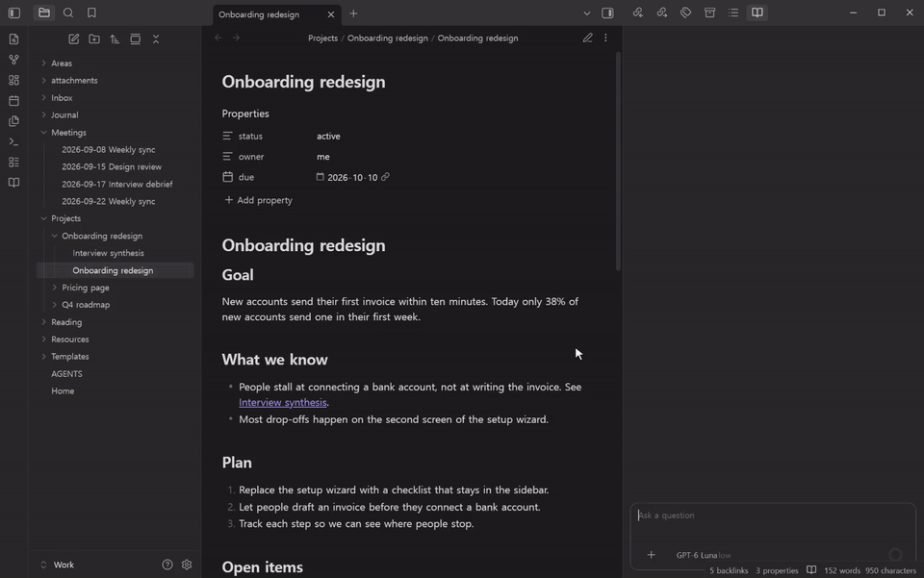This screenshot has width=924, height=578.
Task: Open the calendar icon in the left ribbon
Action: (x=13, y=101)
